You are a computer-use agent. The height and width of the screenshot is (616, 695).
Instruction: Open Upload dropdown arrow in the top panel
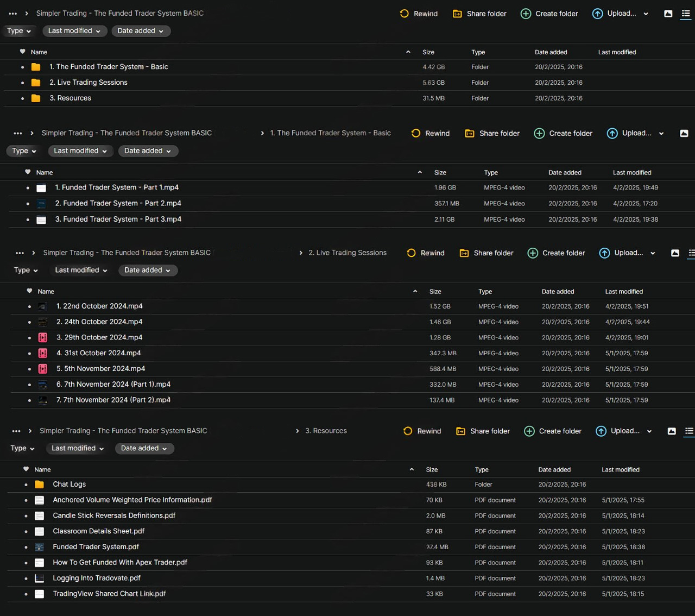coord(646,14)
